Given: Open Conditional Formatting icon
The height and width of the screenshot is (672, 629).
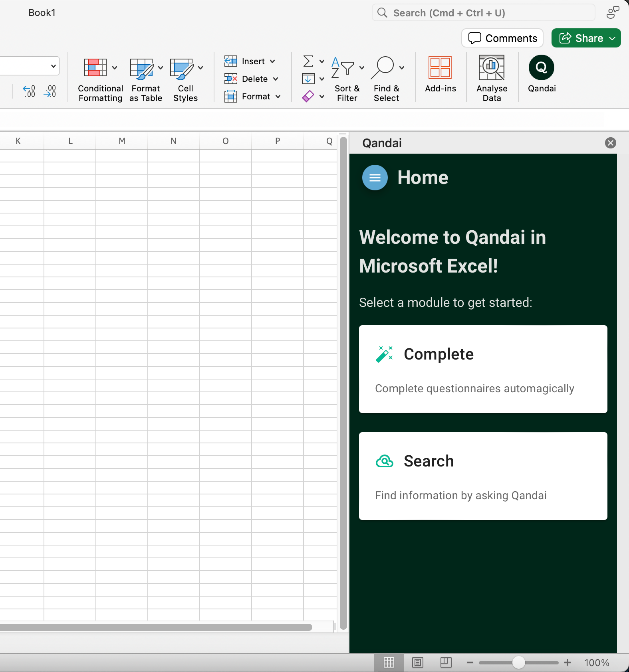Looking at the screenshot, I should [95, 67].
